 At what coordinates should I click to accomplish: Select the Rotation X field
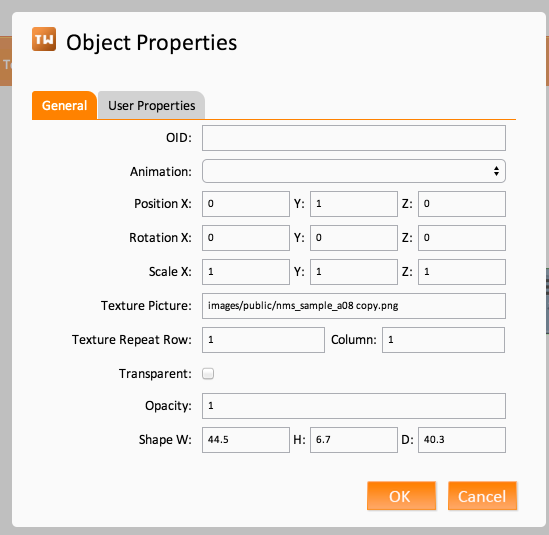(246, 238)
